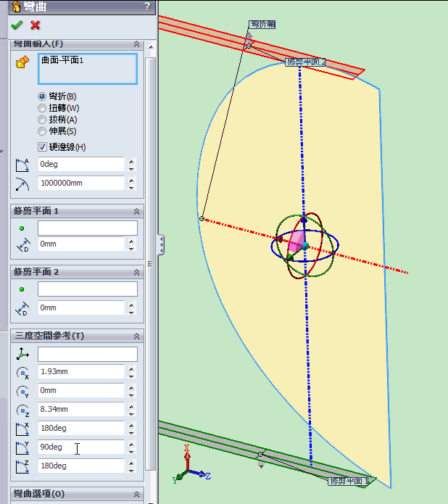The width and height of the screenshot is (448, 504).
Task: Click the trim plane 1 0mm field
Action: pos(81,244)
